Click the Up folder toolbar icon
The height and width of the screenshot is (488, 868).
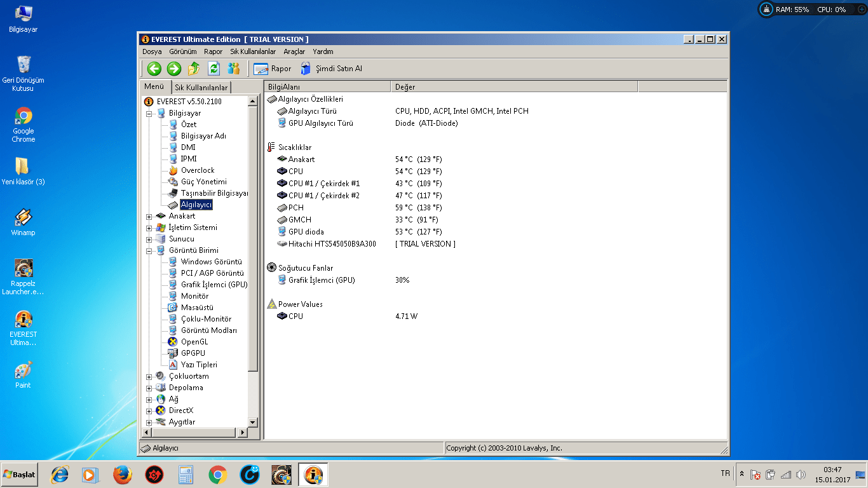(194, 69)
